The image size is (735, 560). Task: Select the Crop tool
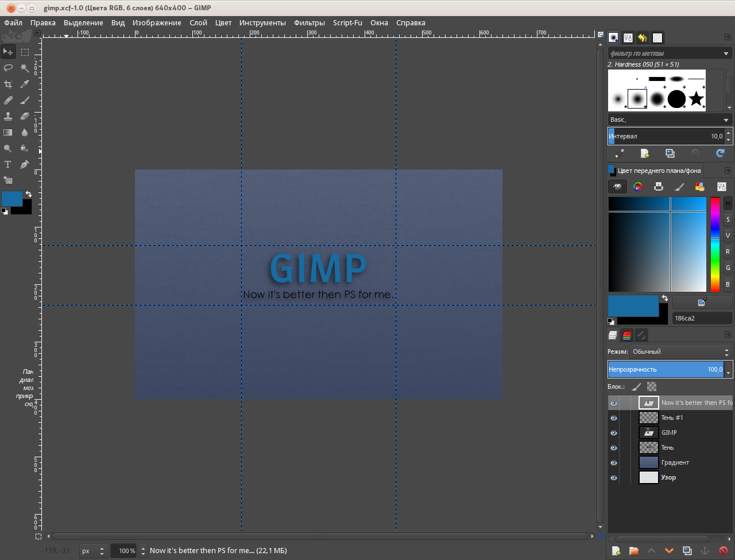(x=8, y=84)
